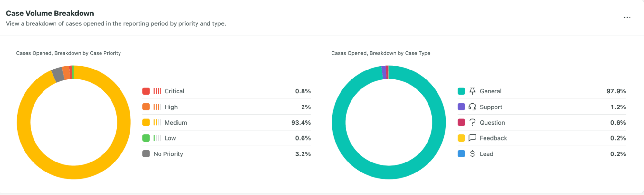Open the three-dot more options menu
The width and height of the screenshot is (644, 195).
click(627, 17)
